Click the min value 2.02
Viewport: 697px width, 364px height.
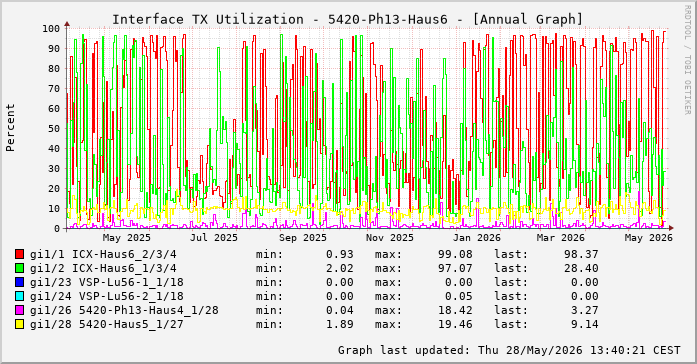pos(340,268)
